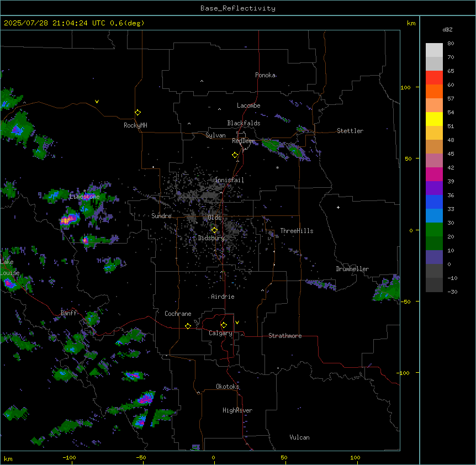Select the Limestone label

(x=84, y=197)
